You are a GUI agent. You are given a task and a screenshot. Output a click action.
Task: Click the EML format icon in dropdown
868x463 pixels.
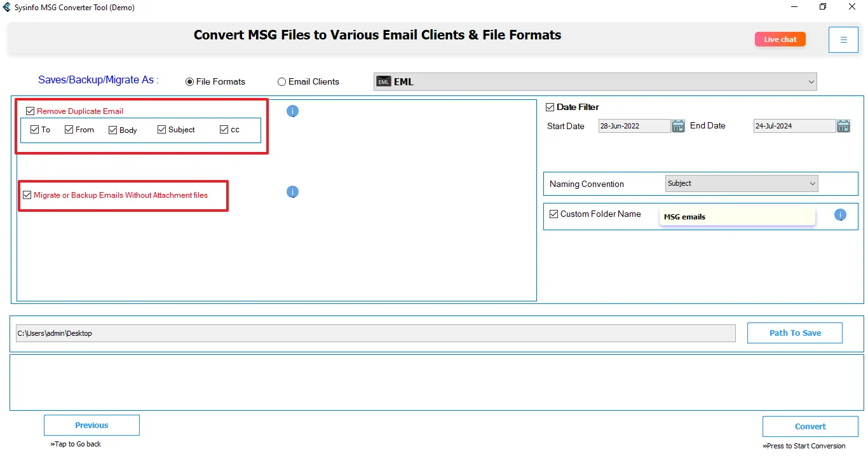coord(383,81)
